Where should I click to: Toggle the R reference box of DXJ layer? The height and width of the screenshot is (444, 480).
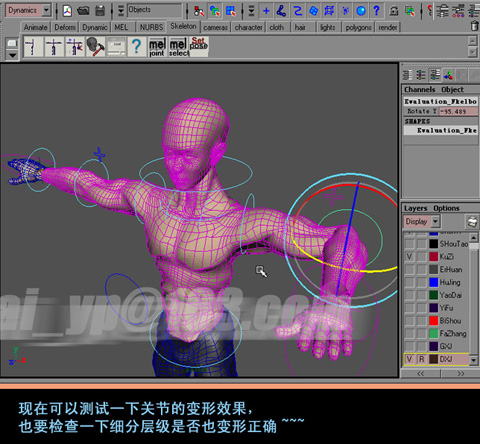422,359
